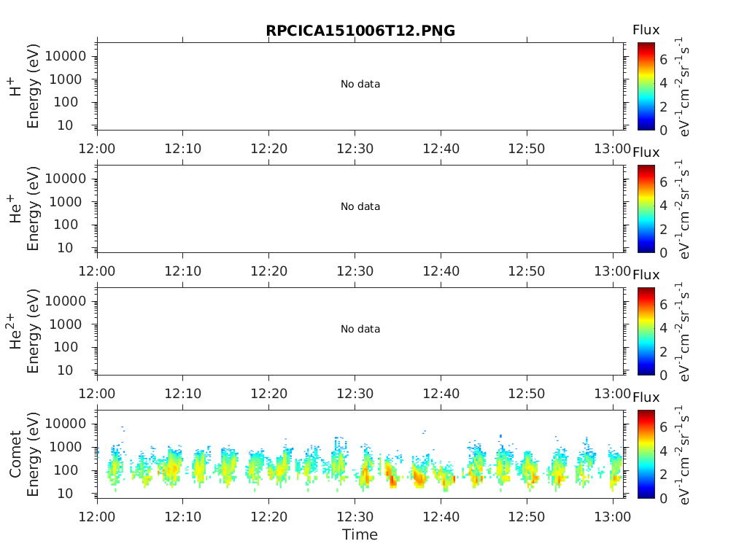Click the He+ panel color bar
Image resolution: width=747 pixels, height=560 pixels.
646,209
